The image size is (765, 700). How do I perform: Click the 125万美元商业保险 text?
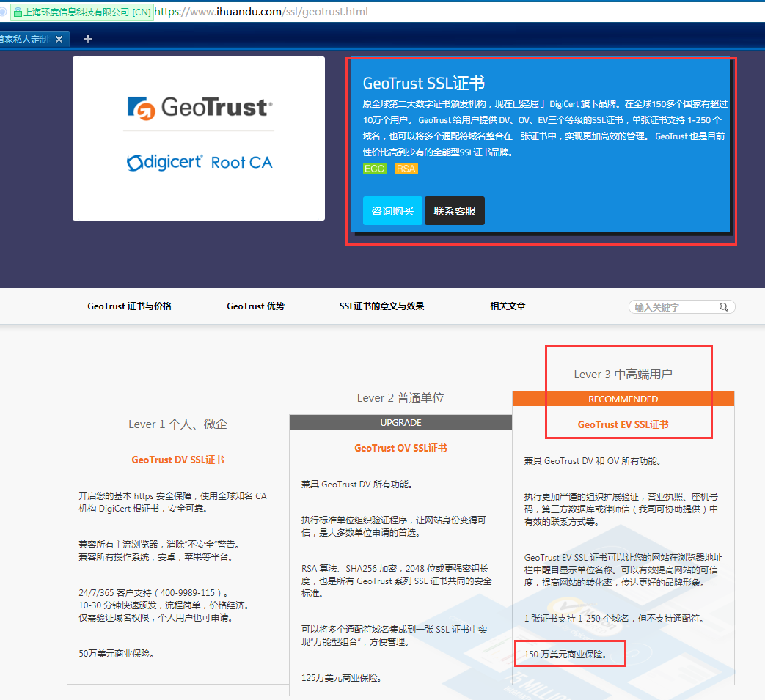(342, 677)
